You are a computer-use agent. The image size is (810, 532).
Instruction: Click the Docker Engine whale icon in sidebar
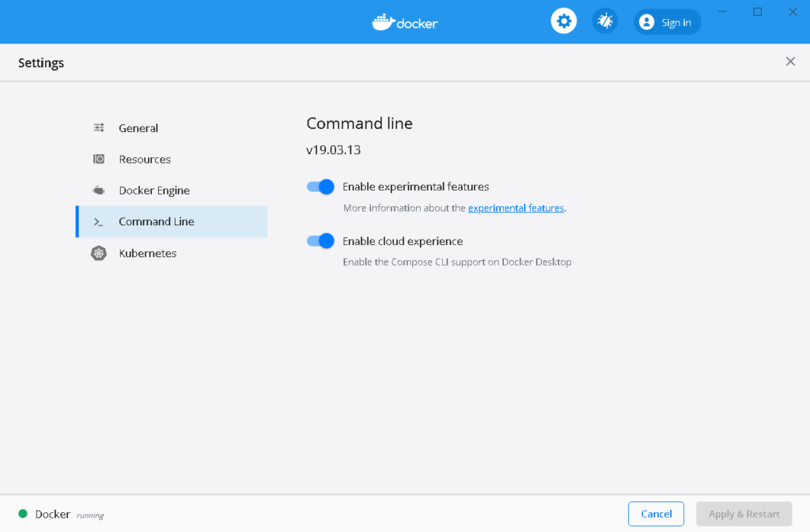pyautogui.click(x=98, y=190)
